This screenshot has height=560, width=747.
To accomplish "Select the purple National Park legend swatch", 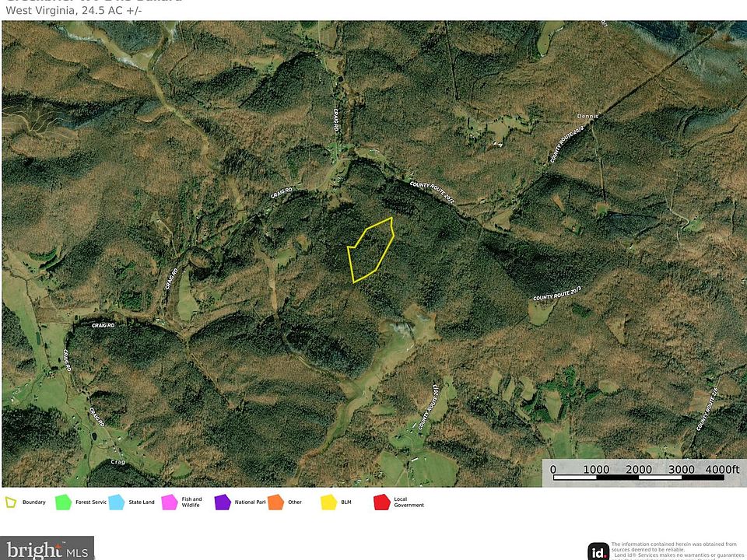I will pos(223,502).
